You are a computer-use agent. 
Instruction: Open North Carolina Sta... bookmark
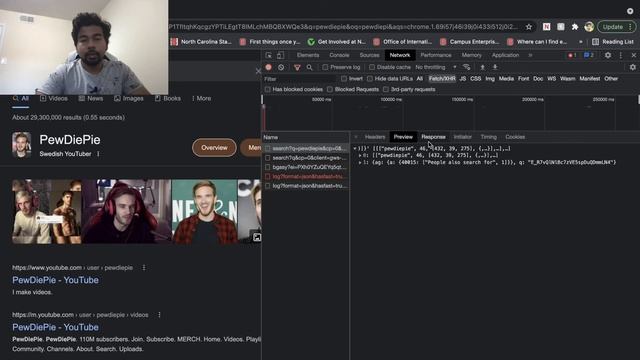point(202,42)
